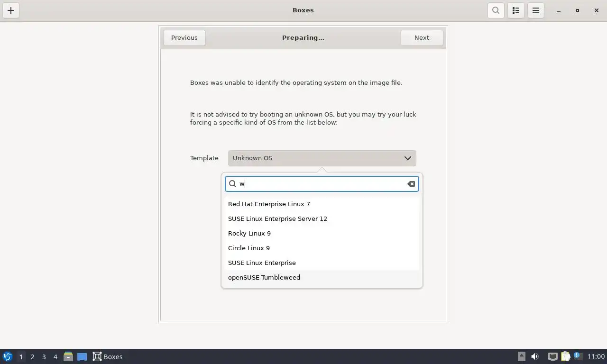Click the blue desktop icon in taskbar

82,356
